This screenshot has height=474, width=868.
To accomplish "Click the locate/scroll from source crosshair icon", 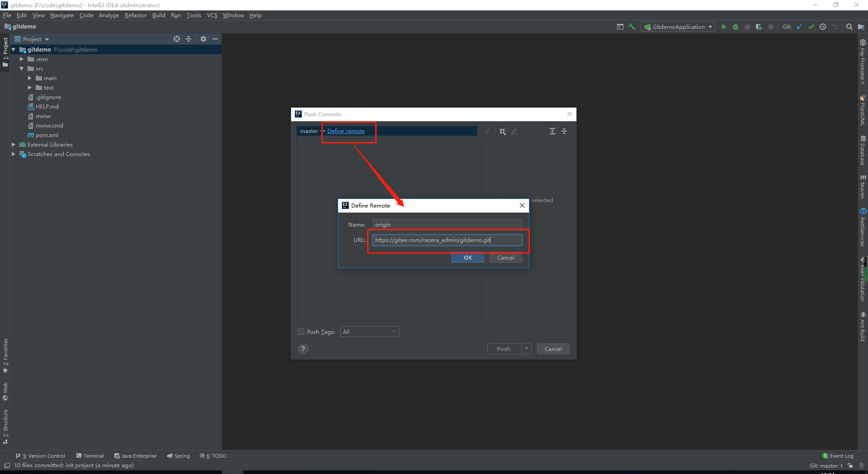I will pos(177,39).
